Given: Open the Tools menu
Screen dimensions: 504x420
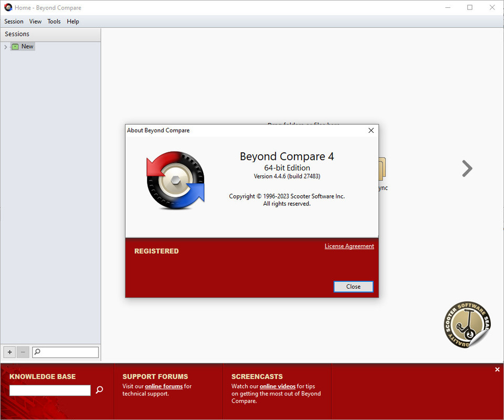Looking at the screenshot, I should [54, 22].
